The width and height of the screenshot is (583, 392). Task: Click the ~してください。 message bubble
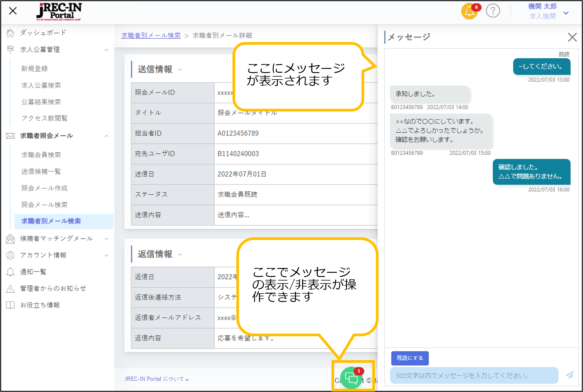point(542,66)
